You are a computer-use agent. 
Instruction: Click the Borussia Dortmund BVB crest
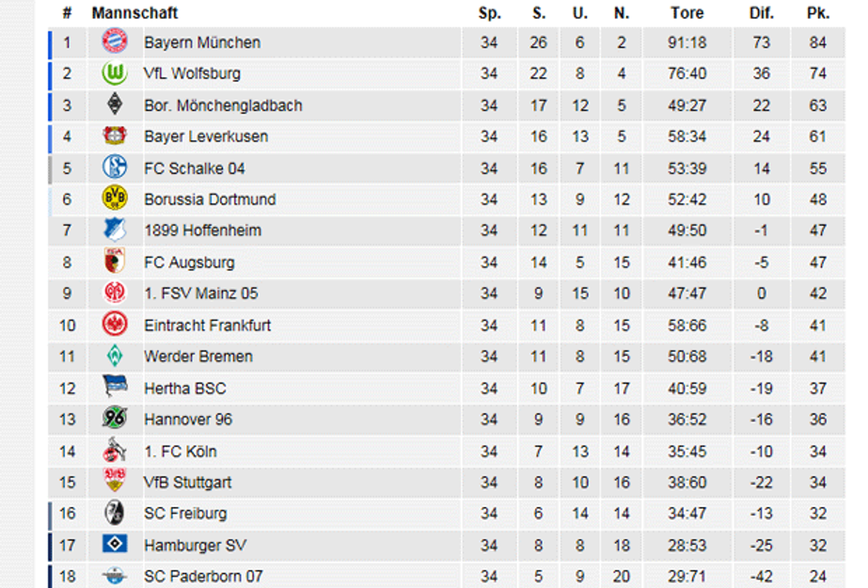(114, 198)
